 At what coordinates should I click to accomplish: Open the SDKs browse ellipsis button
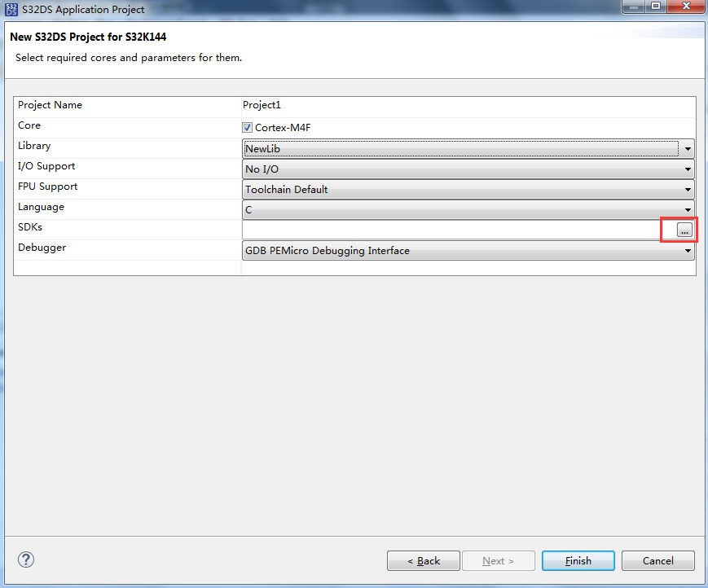[684, 230]
